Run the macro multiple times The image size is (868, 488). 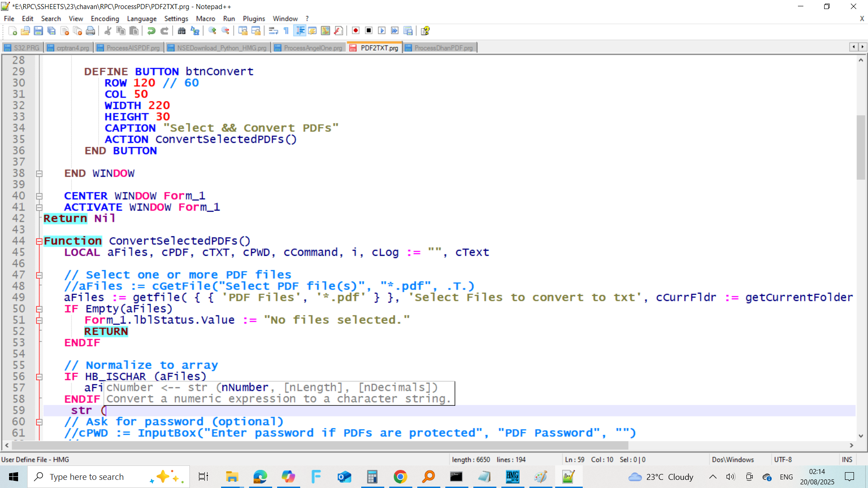point(395,31)
